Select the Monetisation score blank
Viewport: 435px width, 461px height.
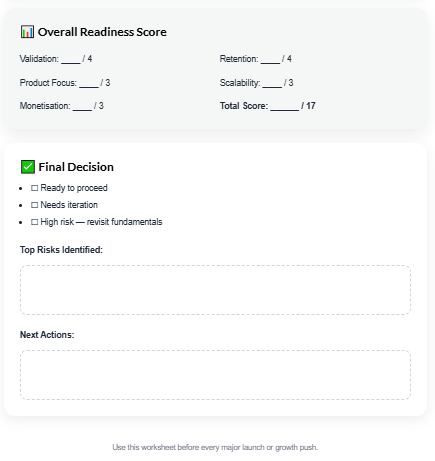click(82, 106)
